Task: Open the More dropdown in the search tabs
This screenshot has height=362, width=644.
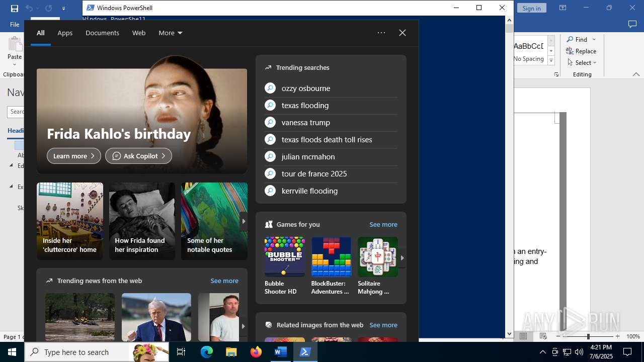Action: coord(171,33)
